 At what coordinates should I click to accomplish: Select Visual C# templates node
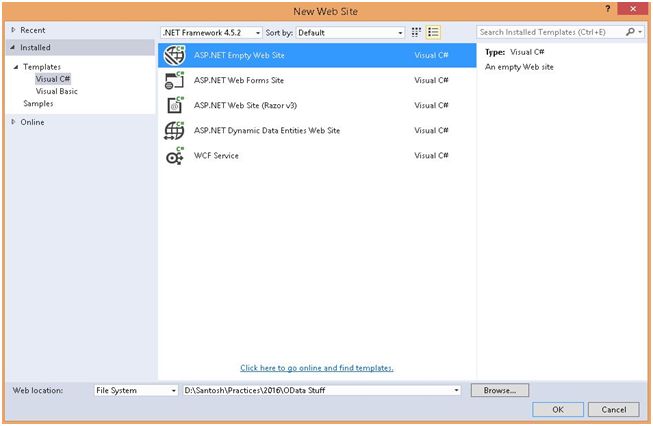tap(53, 79)
